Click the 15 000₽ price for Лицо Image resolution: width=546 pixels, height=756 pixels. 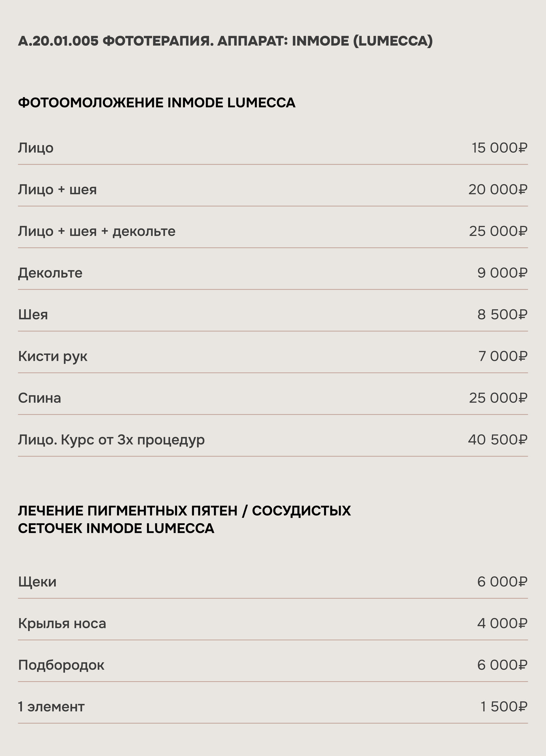(x=500, y=148)
